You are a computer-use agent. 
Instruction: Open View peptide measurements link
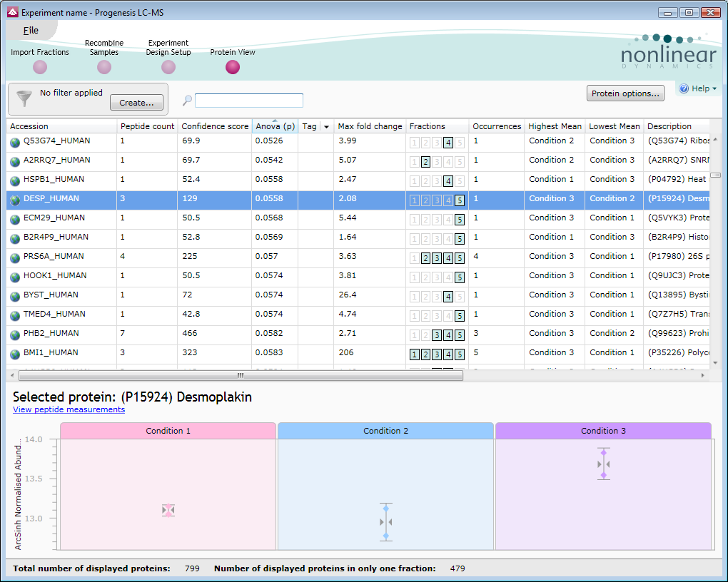[69, 409]
